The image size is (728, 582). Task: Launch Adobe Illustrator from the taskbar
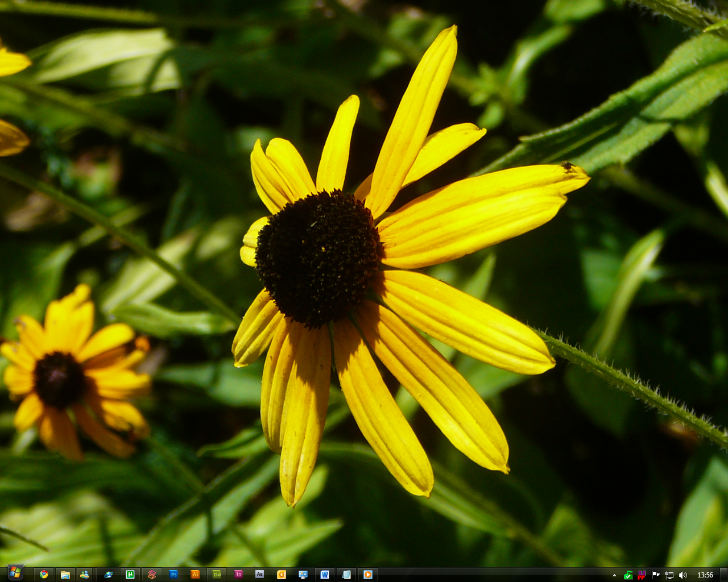coord(195,575)
